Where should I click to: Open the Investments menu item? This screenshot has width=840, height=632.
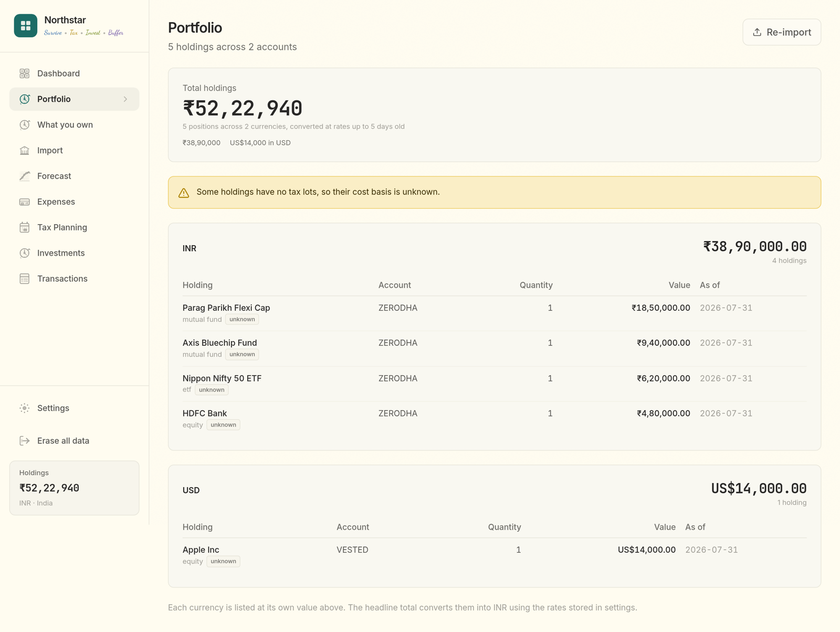point(75,253)
